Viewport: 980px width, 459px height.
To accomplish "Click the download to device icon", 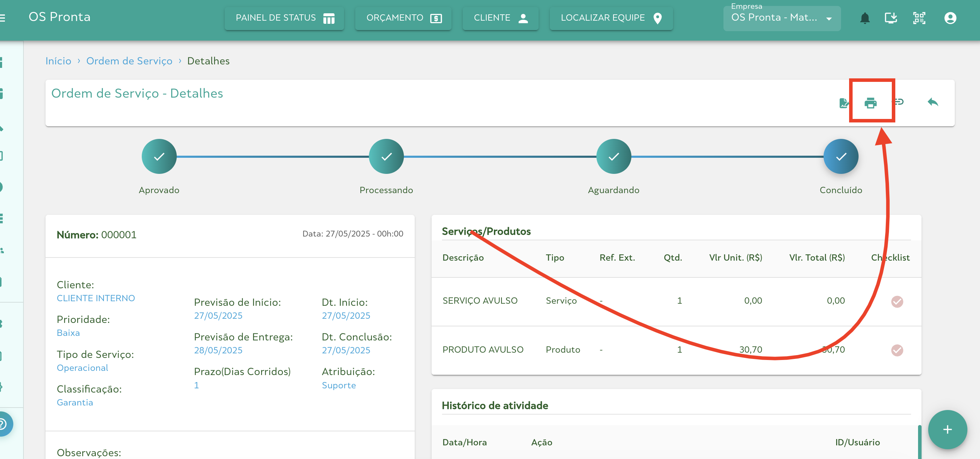I will 891,18.
